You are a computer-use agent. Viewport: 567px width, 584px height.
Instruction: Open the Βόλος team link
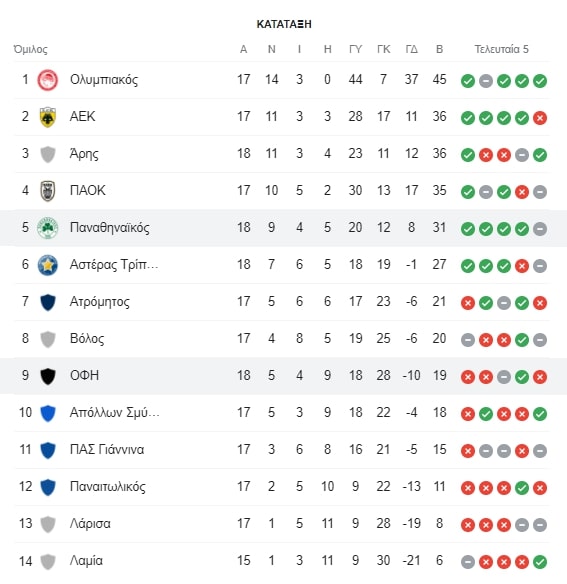[87, 339]
